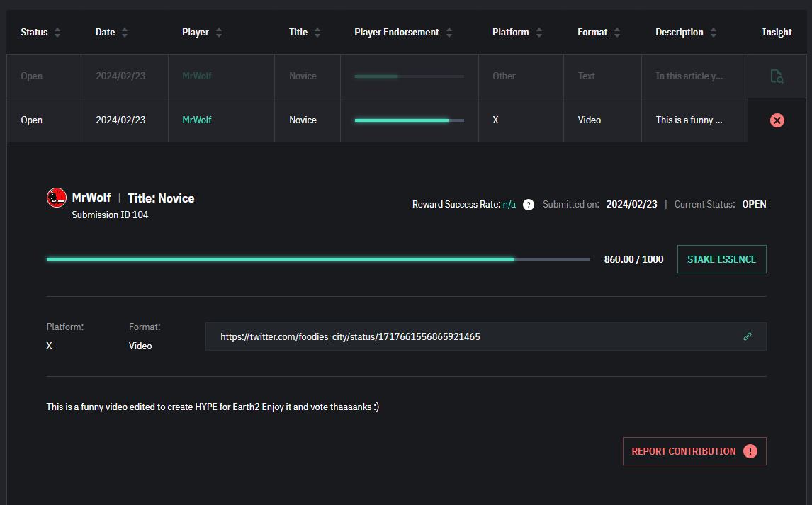Click the copy link icon beside Twitter URL

[x=747, y=336]
